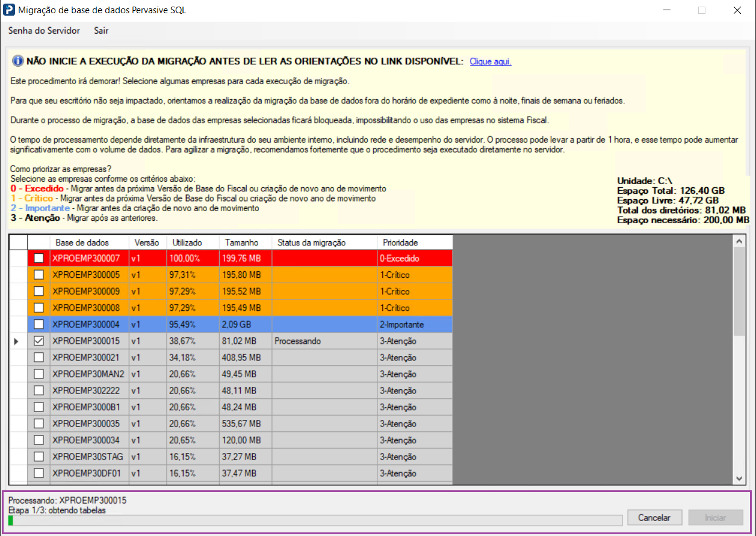Check the box for XPROEMP300008
Viewport: 756px width, 536px height.
click(39, 308)
